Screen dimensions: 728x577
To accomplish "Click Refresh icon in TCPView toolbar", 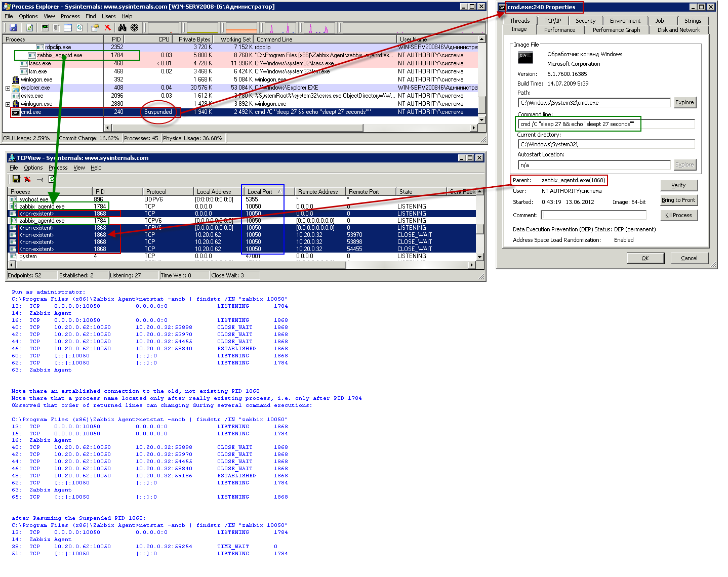I will click(x=51, y=179).
